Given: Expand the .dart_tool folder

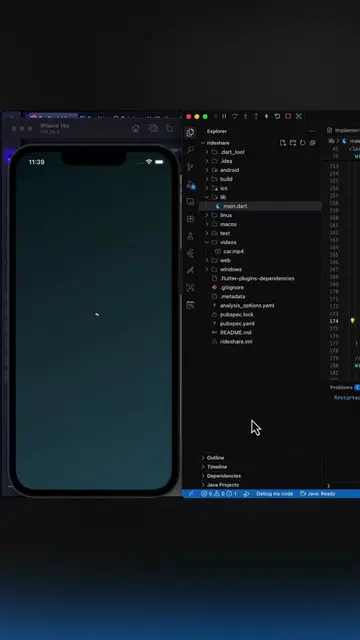Looking at the screenshot, I should (207, 152).
